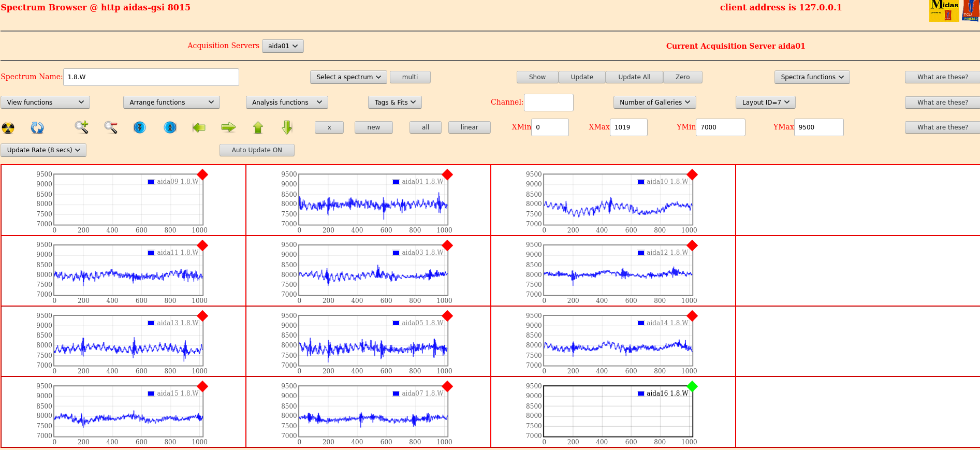Click the Zero button
The image size is (980, 450).
(x=682, y=77)
